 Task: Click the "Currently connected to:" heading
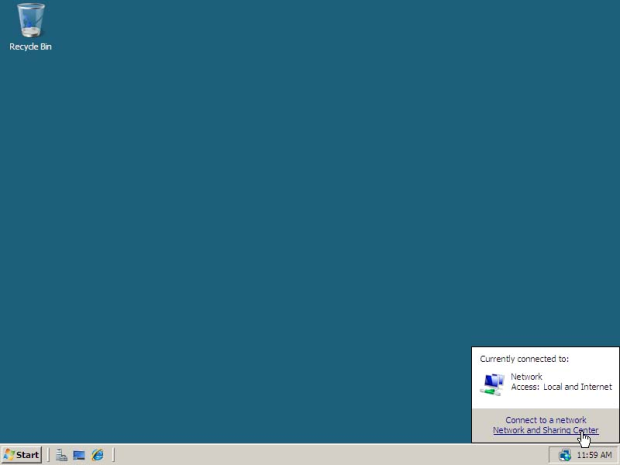(524, 358)
